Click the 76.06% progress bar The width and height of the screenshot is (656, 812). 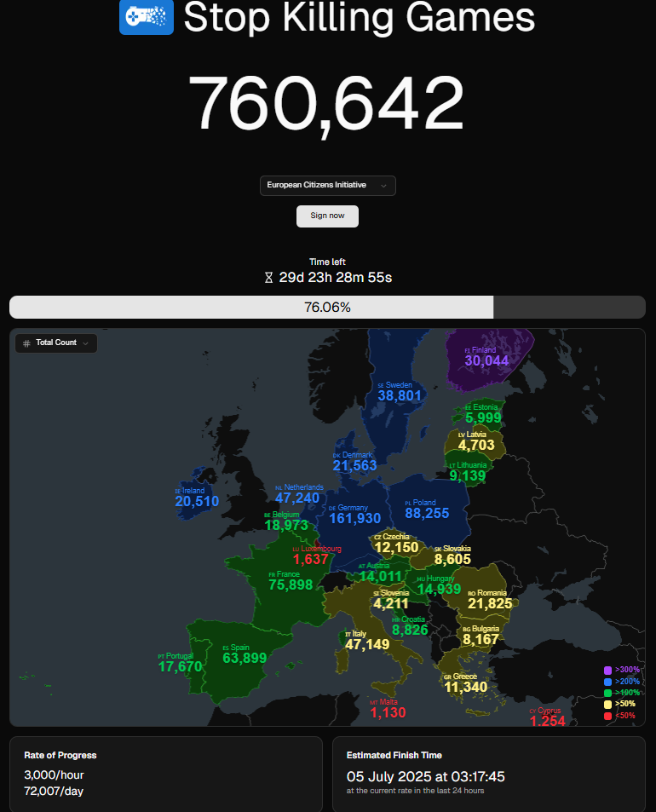coord(327,307)
